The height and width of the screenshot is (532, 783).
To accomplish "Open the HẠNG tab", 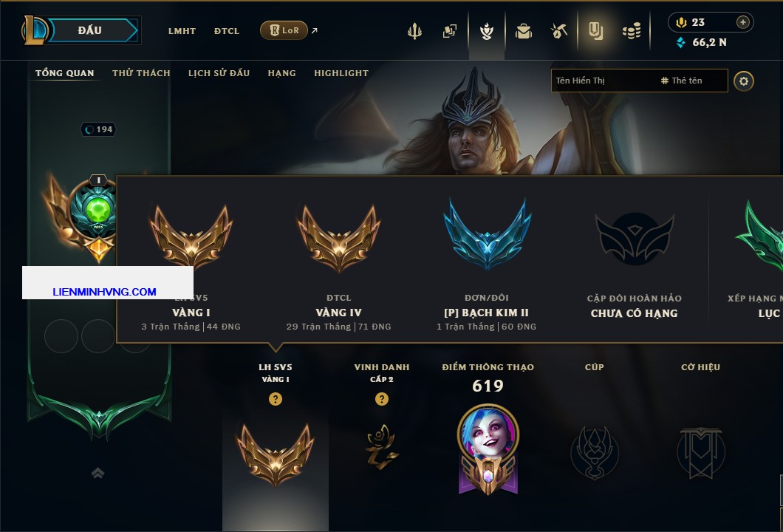I will (281, 73).
